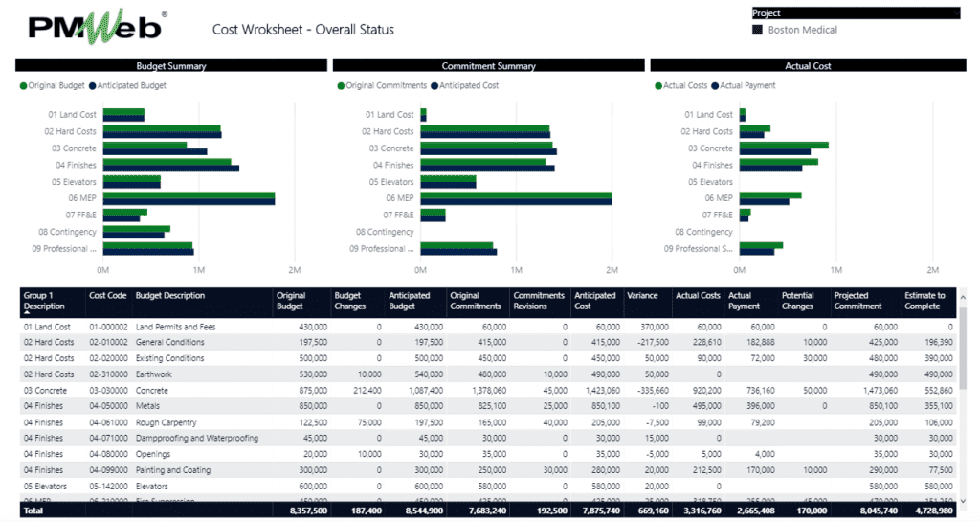Click the Total row label
This screenshot has width=980, height=522.
click(33, 511)
